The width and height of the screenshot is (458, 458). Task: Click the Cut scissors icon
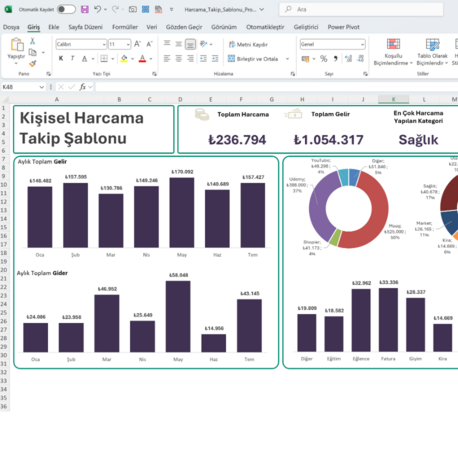pos(32,41)
